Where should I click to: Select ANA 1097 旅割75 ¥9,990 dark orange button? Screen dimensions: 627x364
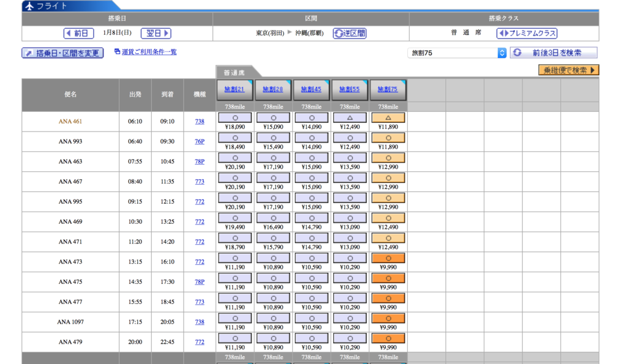pos(388,319)
